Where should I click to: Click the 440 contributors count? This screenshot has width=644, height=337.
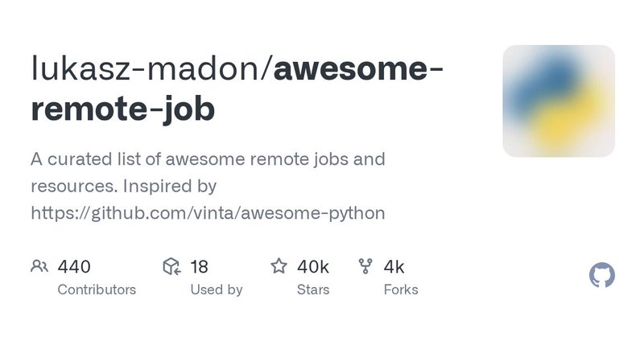(74, 267)
